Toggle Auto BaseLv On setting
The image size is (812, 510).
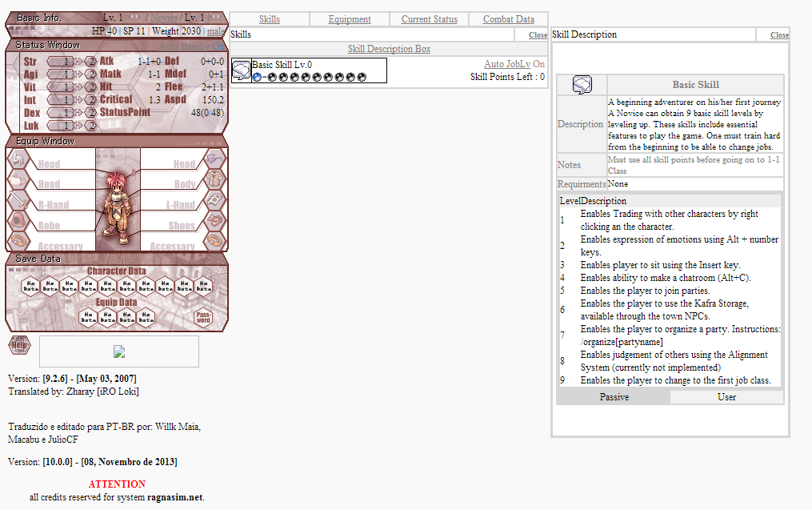[192, 46]
